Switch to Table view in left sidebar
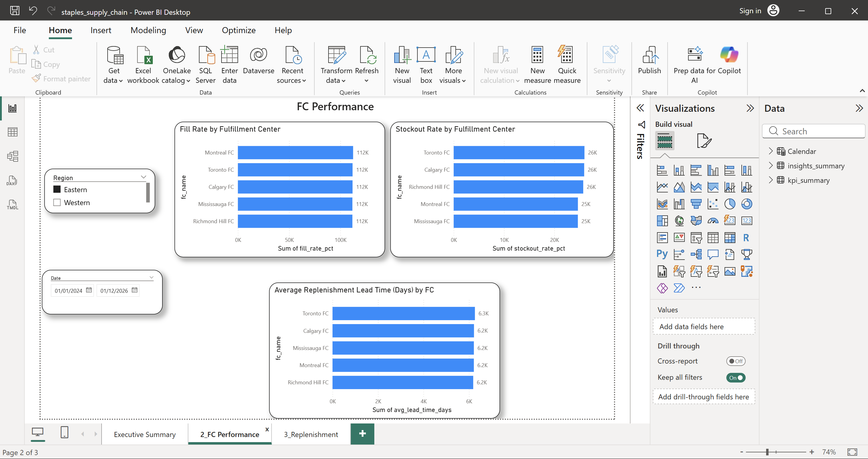Image resolution: width=868 pixels, height=459 pixels. 12,132
